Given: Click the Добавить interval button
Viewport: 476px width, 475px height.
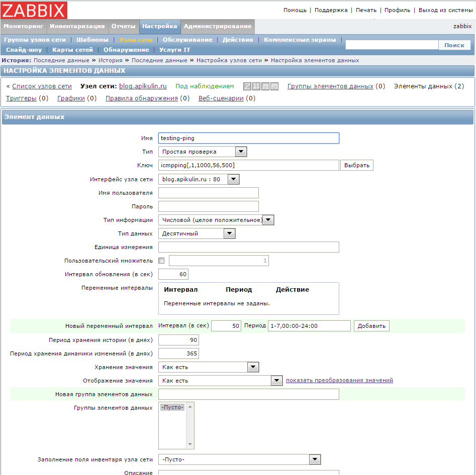Looking at the screenshot, I should [371, 326].
